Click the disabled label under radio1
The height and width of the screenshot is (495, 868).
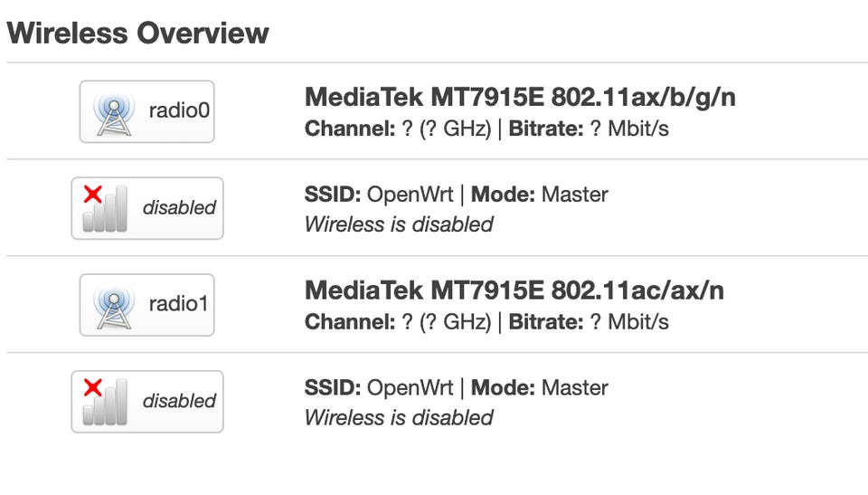[179, 401]
